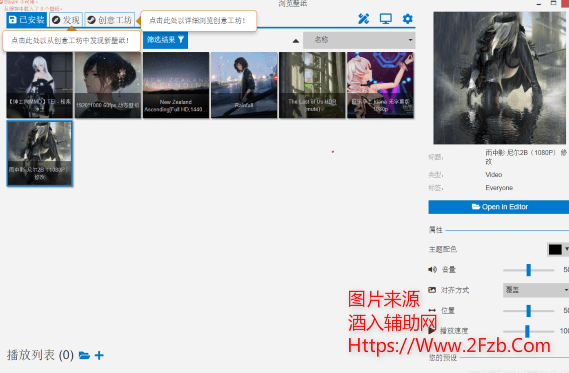Select the 雨中影 尼尔2B wallpaper thumbnail
569x373 pixels.
coord(40,153)
